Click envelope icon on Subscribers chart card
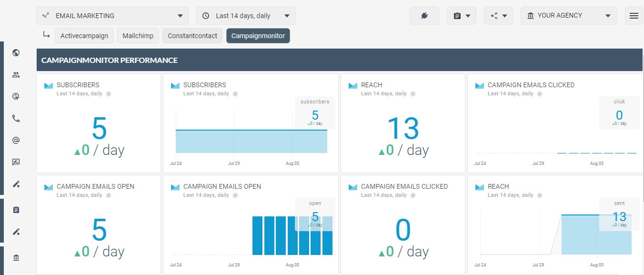 (x=175, y=86)
